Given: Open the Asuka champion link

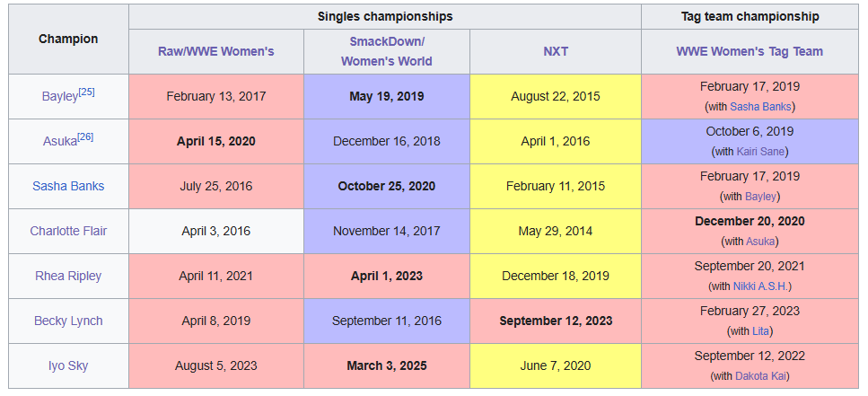Looking at the screenshot, I should (x=60, y=141).
